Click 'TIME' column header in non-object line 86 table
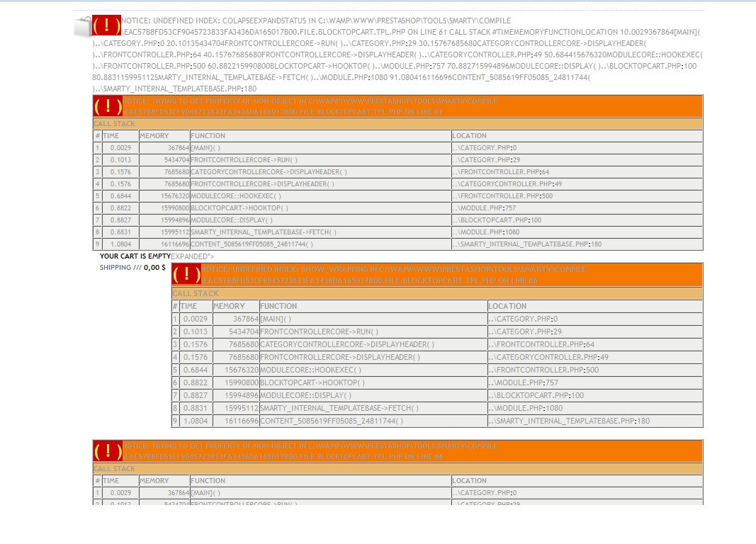Screen dimensions: 756x544 pos(111,481)
